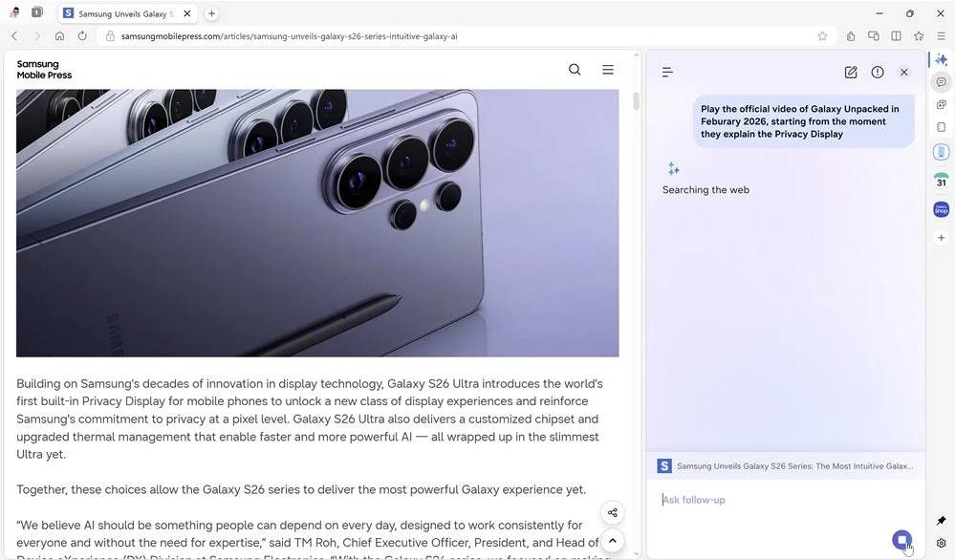The width and height of the screenshot is (955, 560).
Task: Open a new browser tab
Action: click(211, 13)
